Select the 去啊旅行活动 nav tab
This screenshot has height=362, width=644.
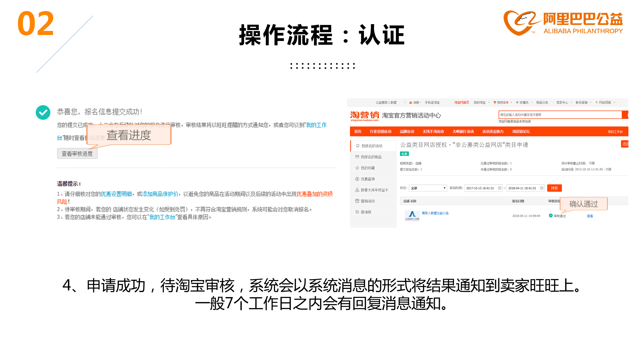[463, 131]
